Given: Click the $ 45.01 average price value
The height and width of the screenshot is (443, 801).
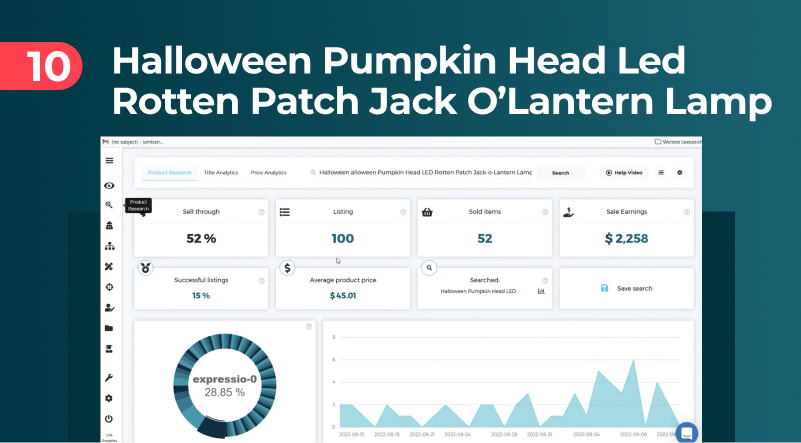Looking at the screenshot, I should pyautogui.click(x=343, y=296).
